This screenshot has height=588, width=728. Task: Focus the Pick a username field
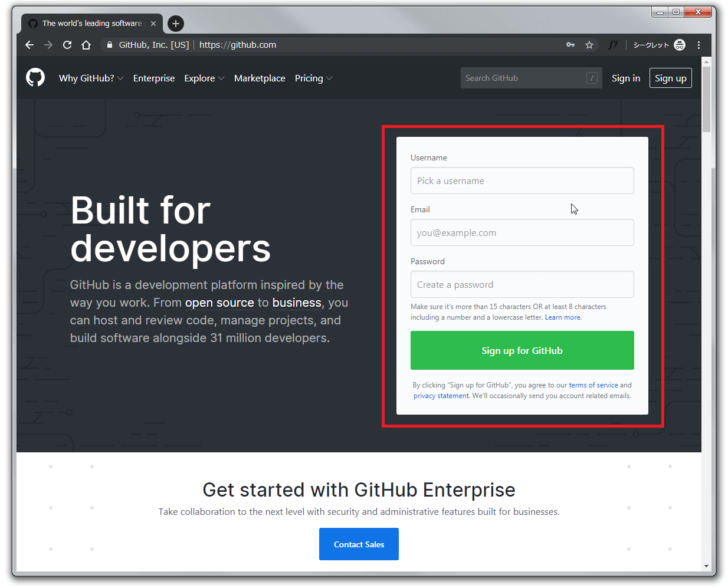pyautogui.click(x=522, y=180)
